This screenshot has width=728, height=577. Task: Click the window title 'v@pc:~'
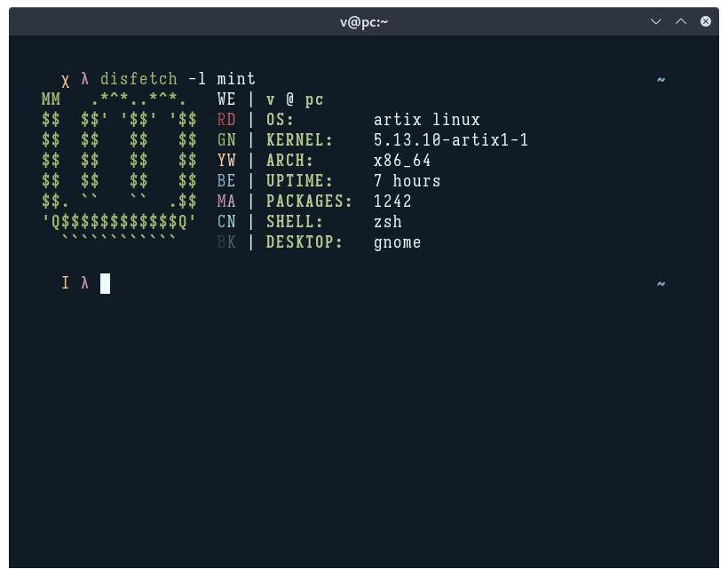tap(363, 22)
